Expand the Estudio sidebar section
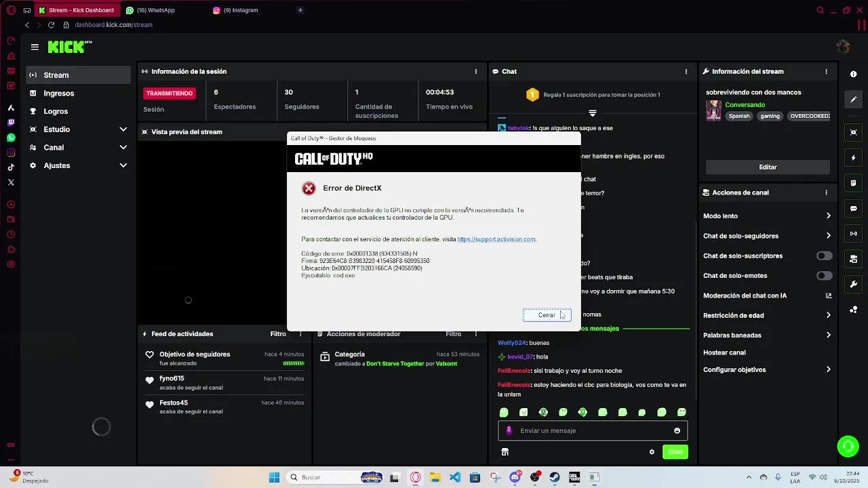The image size is (868, 488). pyautogui.click(x=79, y=129)
